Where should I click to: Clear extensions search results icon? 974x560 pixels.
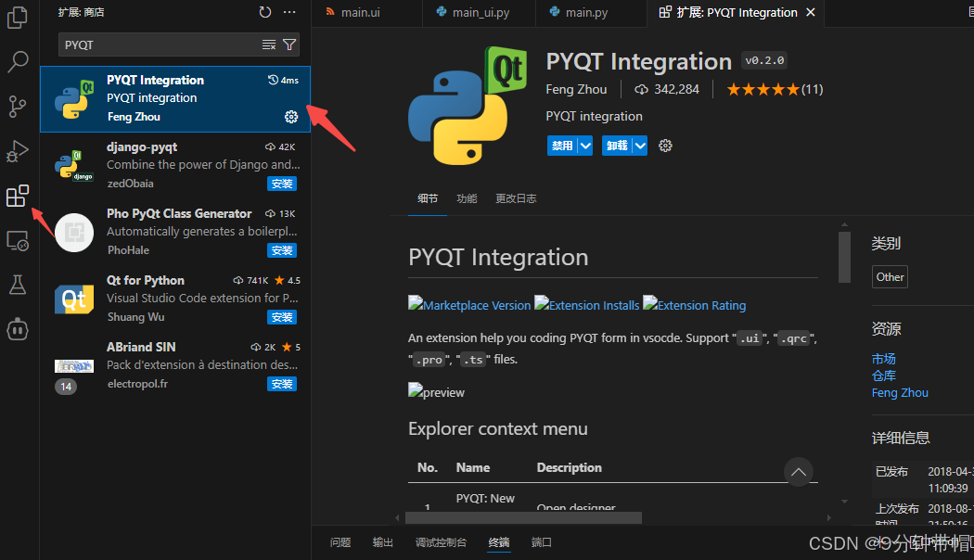tap(268, 45)
